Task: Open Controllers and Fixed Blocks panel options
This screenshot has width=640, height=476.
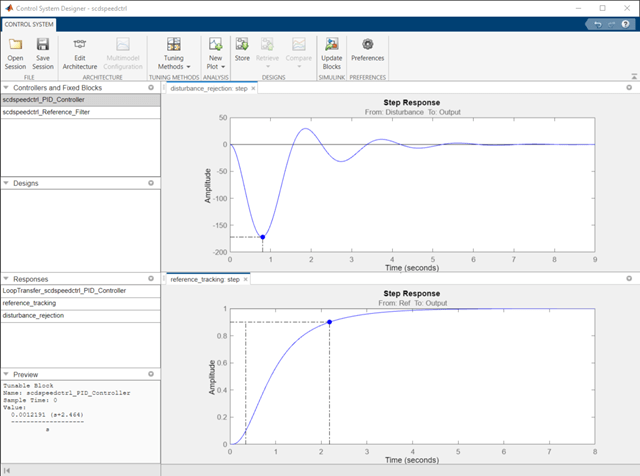Action: tap(151, 88)
